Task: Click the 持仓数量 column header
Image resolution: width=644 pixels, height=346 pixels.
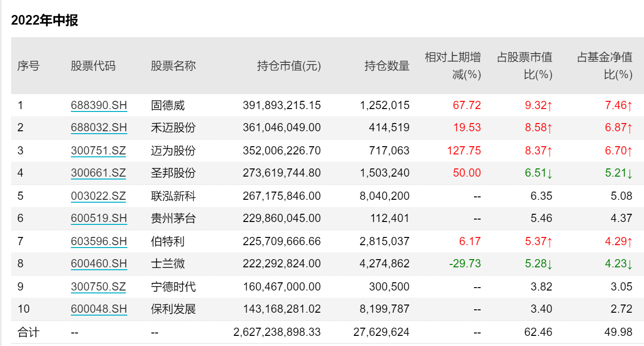Action: (x=387, y=66)
